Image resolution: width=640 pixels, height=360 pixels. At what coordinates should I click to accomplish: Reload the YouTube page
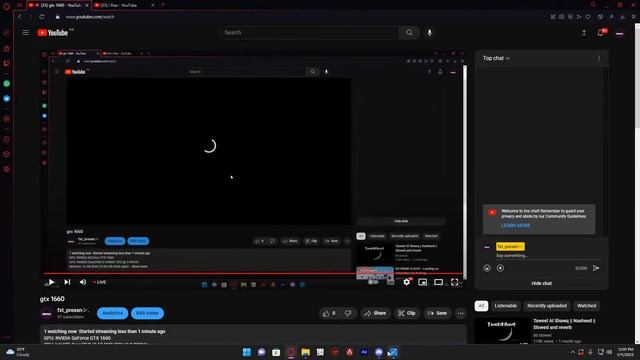(42, 17)
